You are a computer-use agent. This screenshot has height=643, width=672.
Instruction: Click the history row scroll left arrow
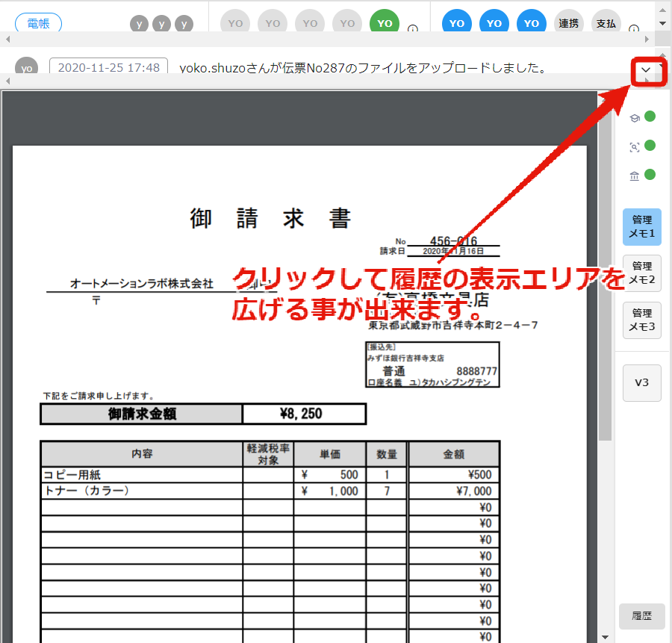tap(7, 81)
